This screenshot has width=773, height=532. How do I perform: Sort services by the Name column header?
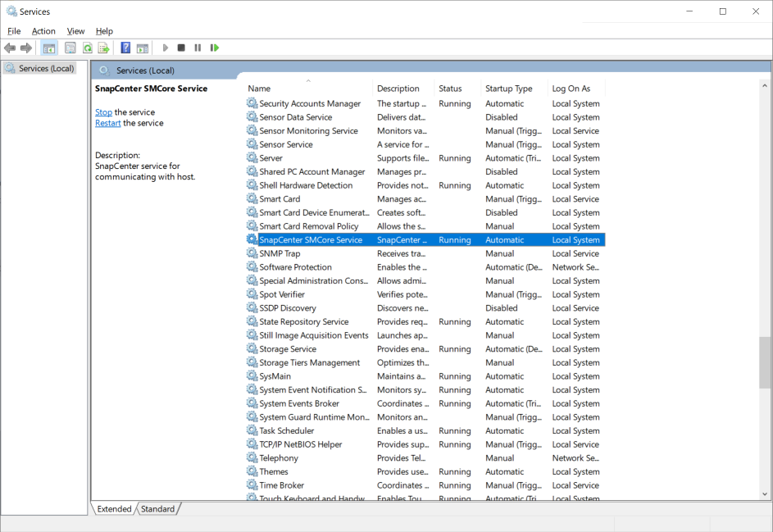pos(259,89)
